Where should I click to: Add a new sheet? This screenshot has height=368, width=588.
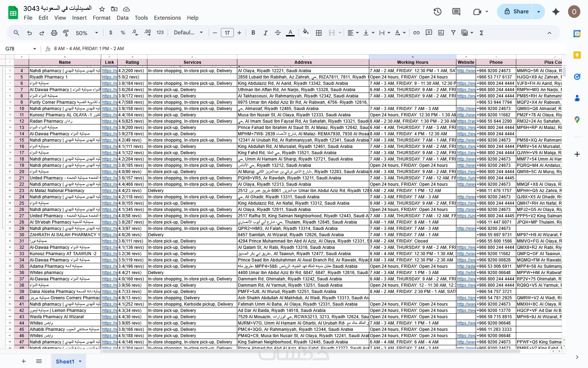23,361
